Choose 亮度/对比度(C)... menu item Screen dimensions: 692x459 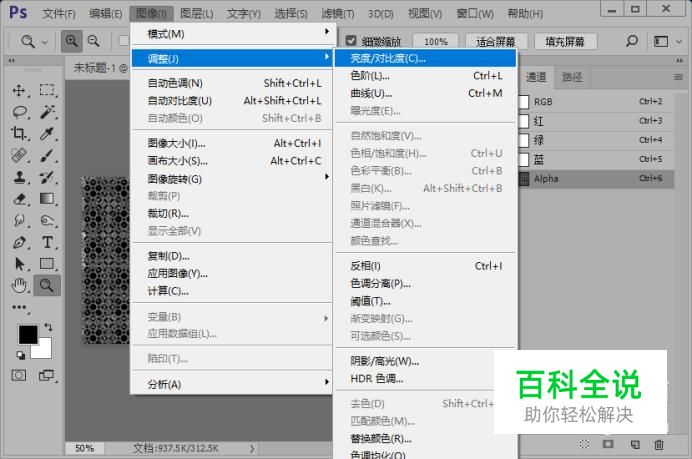425,58
